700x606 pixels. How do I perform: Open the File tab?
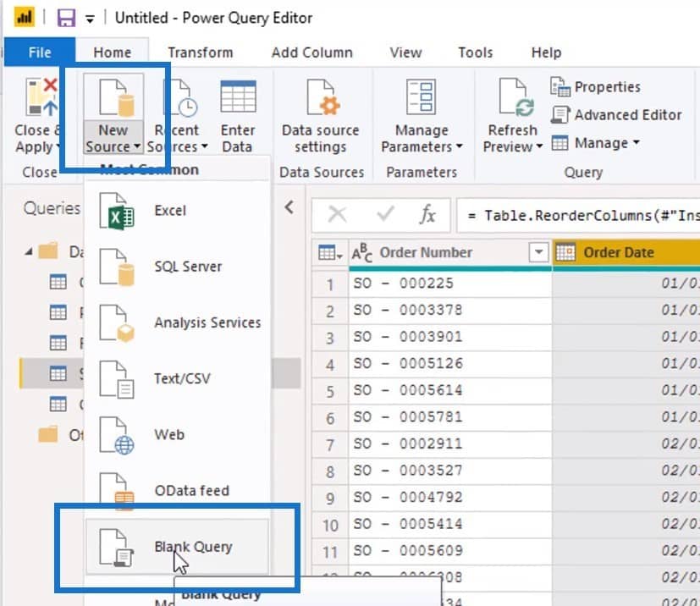coord(40,52)
